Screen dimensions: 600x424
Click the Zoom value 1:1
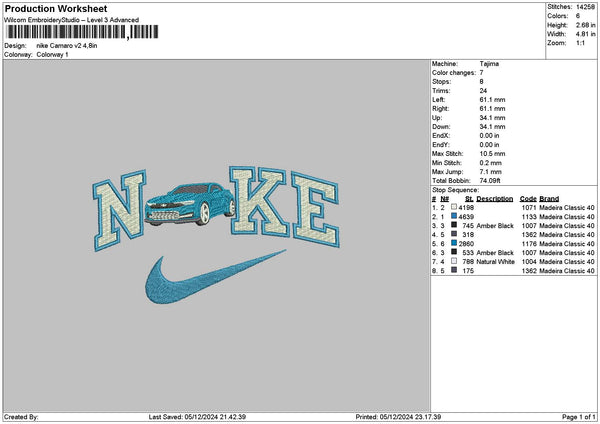click(x=580, y=43)
